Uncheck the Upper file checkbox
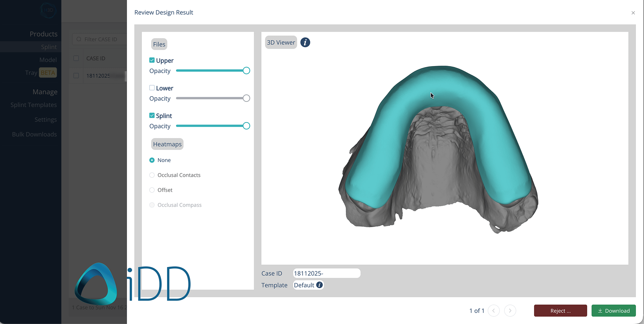 click(x=152, y=60)
